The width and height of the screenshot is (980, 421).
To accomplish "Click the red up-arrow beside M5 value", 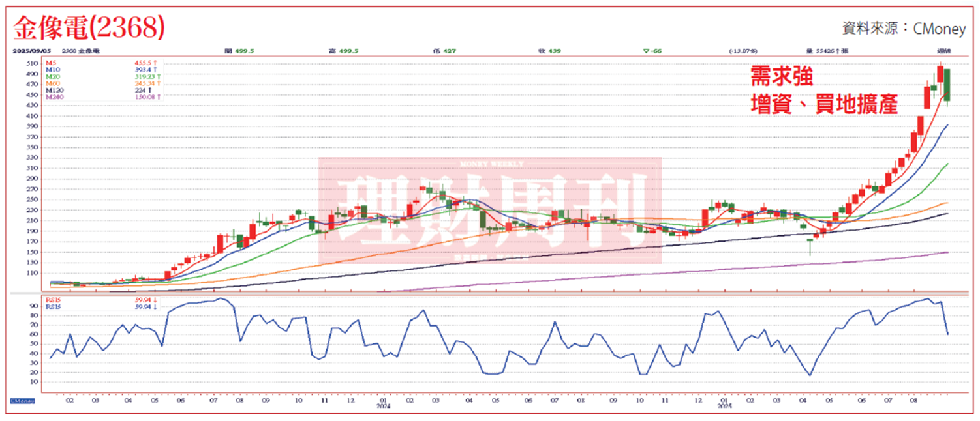I will click(157, 63).
